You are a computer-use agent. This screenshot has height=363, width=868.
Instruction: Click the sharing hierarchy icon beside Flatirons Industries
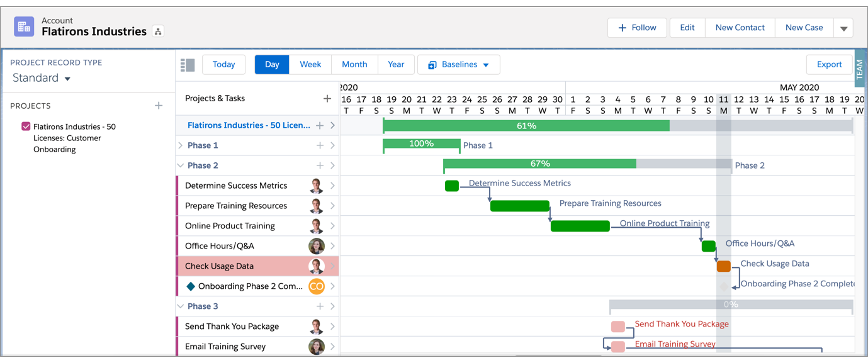coord(157,30)
